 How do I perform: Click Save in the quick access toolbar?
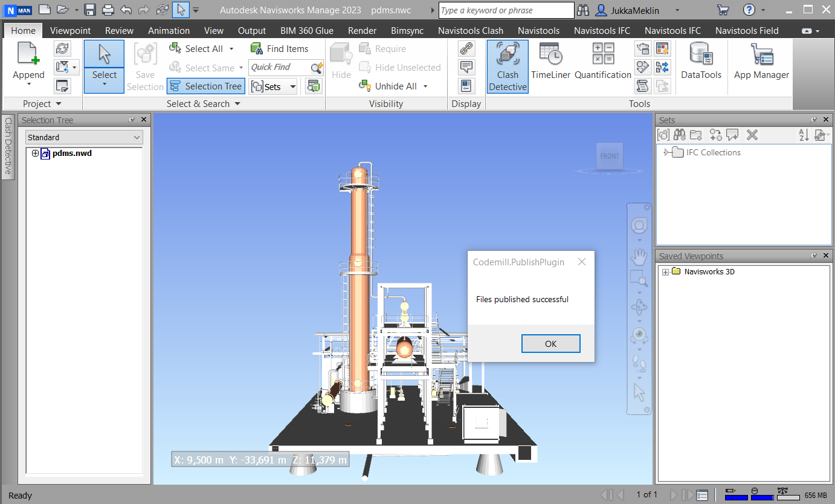tap(90, 10)
